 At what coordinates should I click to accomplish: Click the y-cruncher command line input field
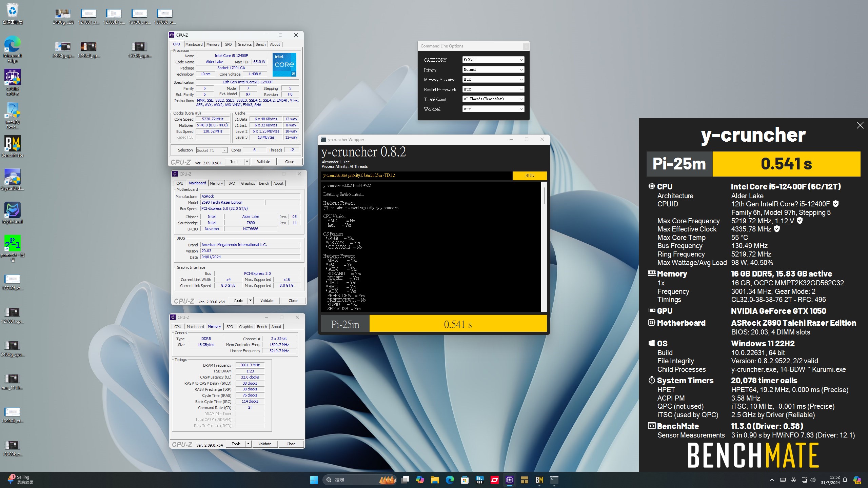416,176
